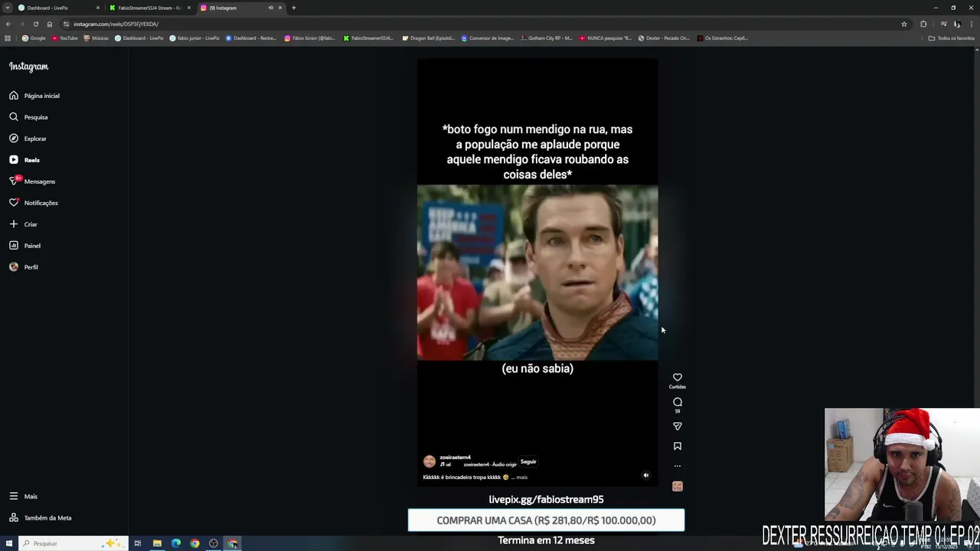The image size is (980, 551).
Task: Open the Gotham City RP bookmark
Action: [x=546, y=37]
